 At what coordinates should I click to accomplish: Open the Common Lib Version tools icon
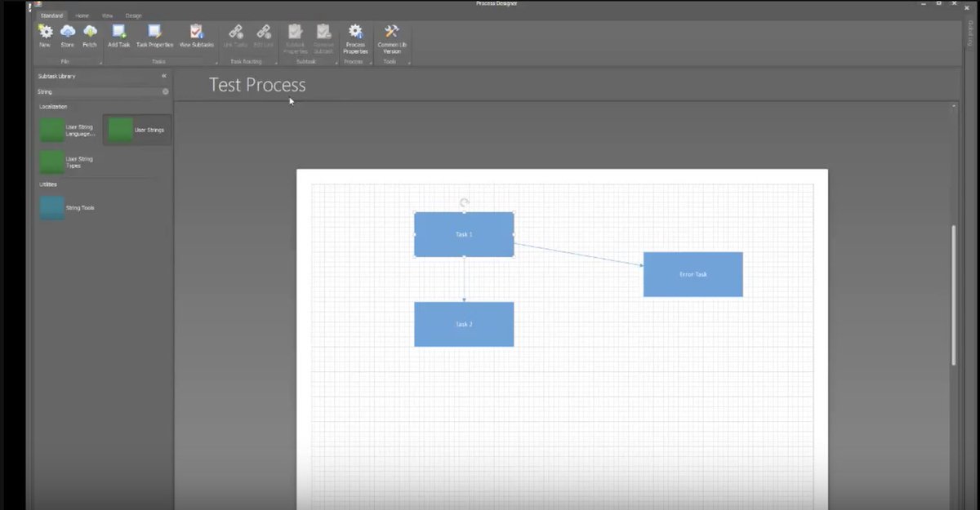click(x=391, y=31)
